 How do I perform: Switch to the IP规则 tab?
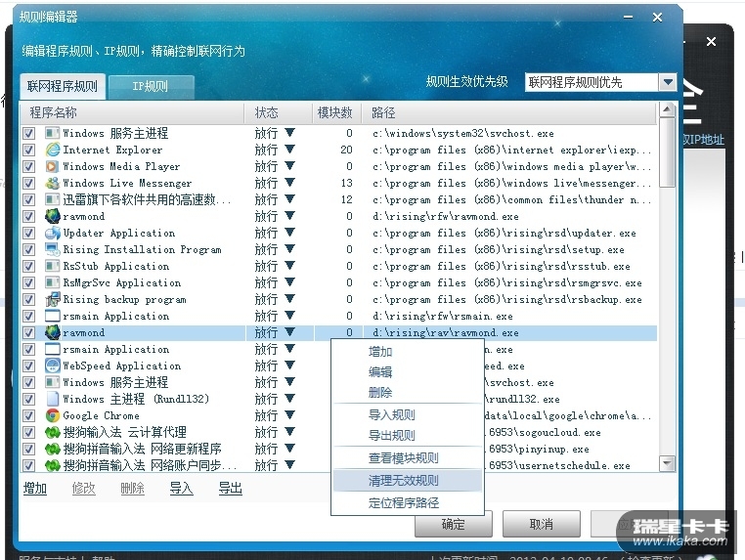pos(152,87)
